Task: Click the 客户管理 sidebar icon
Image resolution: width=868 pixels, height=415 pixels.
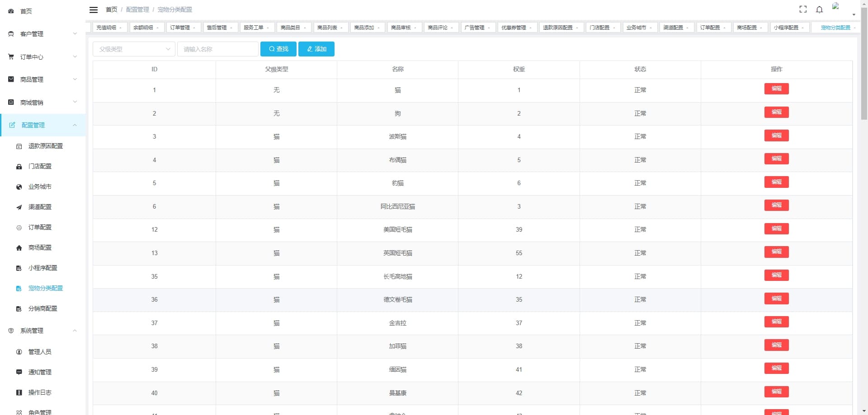Action: [11, 34]
